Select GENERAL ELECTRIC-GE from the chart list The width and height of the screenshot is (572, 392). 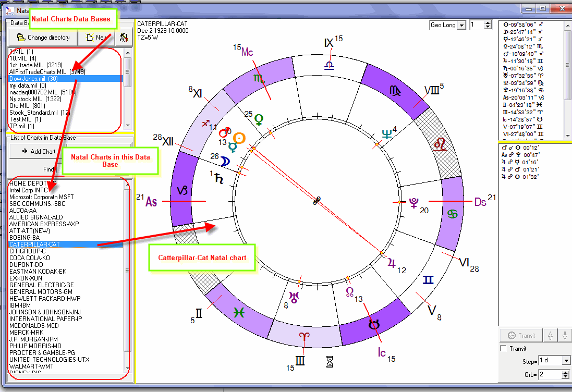[41, 285]
